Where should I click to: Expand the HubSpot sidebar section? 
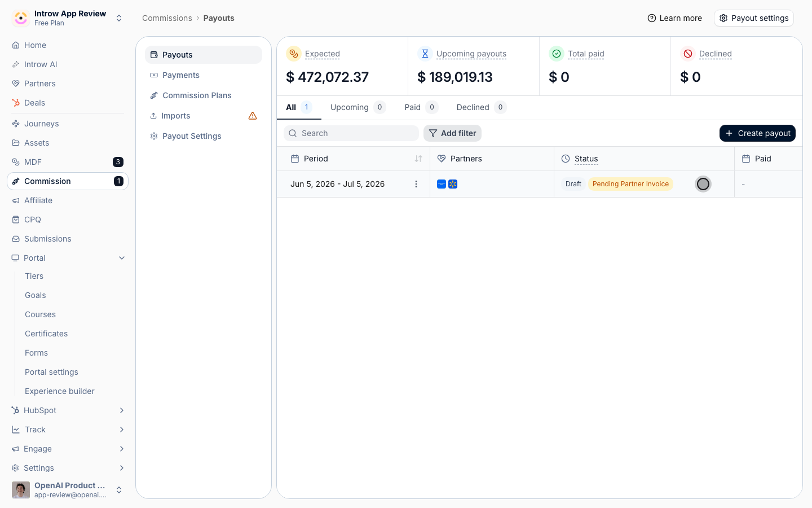(122, 410)
